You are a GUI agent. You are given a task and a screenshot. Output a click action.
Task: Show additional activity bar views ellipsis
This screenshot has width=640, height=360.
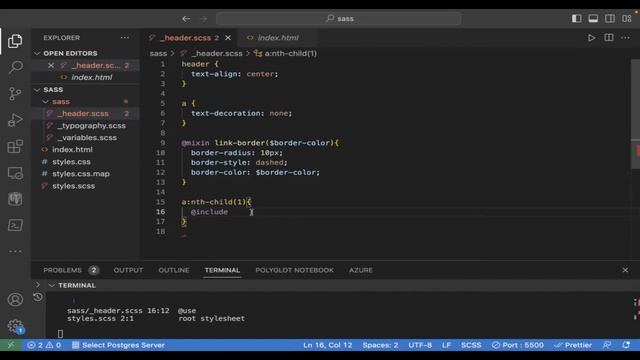[x=15, y=251]
